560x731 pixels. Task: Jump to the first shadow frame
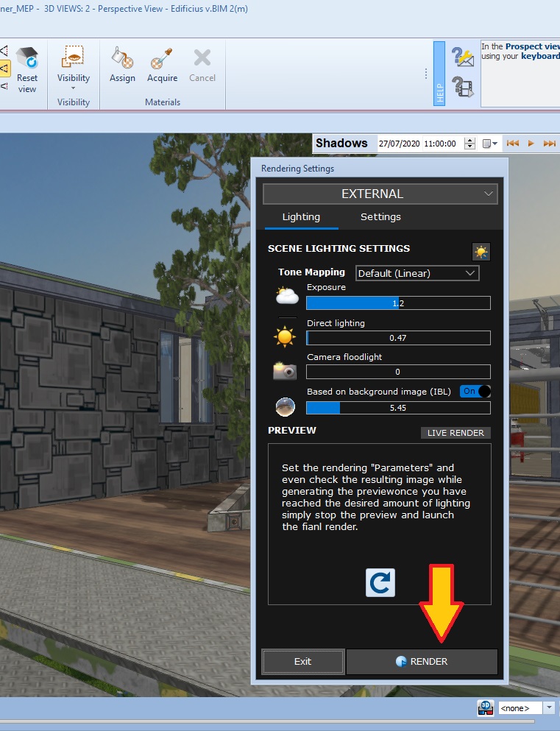512,144
